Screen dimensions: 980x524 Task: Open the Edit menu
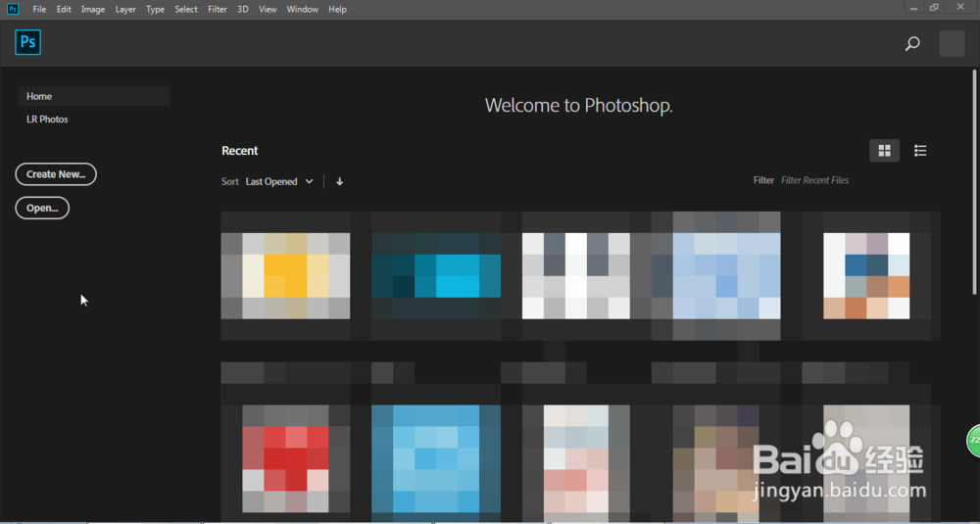click(64, 10)
